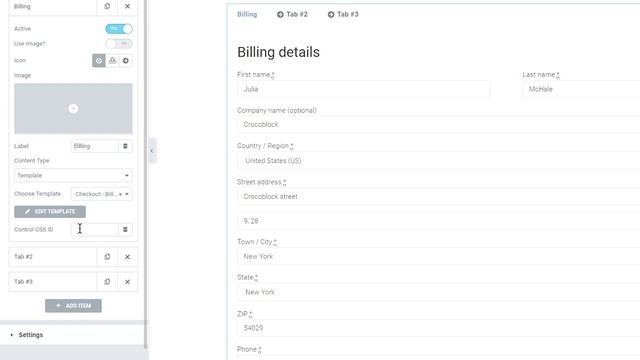Expand the Tab #2 item
The height and width of the screenshot is (360, 640).
[x=53, y=257]
